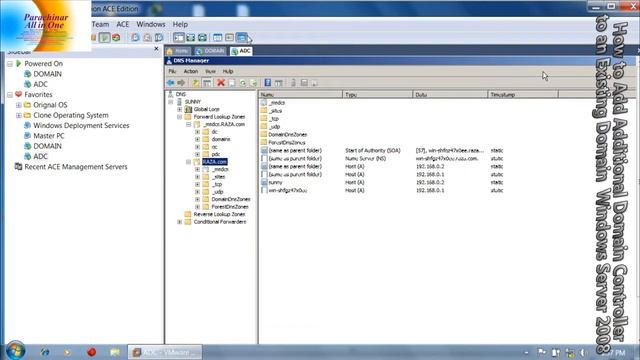Expand the Conditional Forwarders node
This screenshot has height=360, width=640.
tap(180, 222)
